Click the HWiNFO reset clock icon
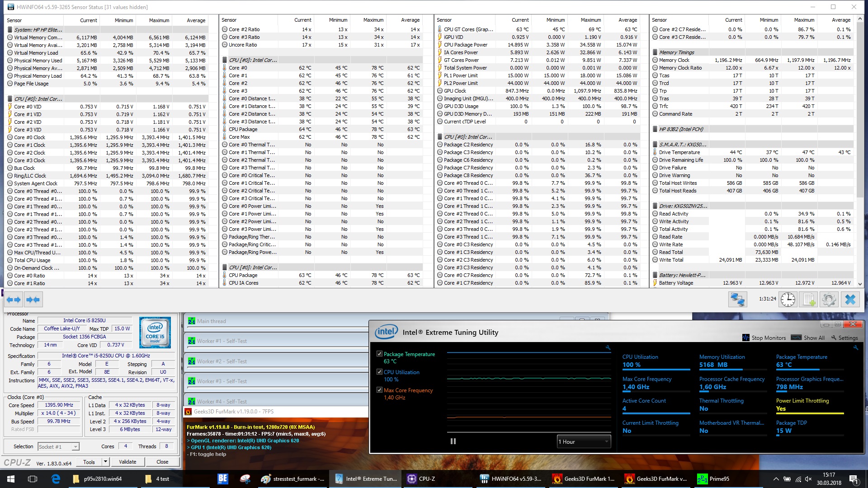 click(x=788, y=300)
